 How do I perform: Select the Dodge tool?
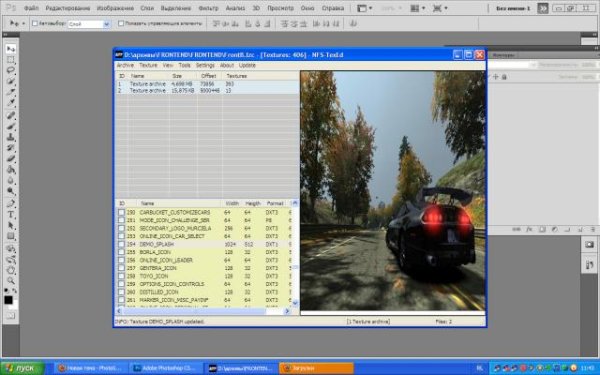tap(10, 191)
